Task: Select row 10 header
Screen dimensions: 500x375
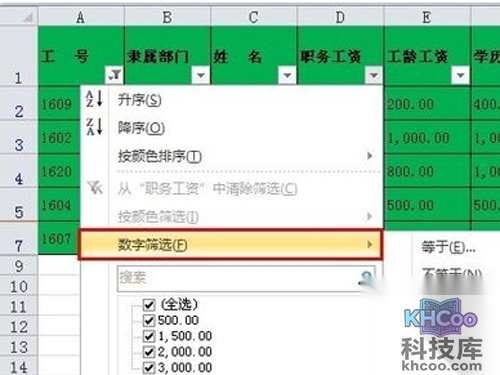Action: [19, 286]
